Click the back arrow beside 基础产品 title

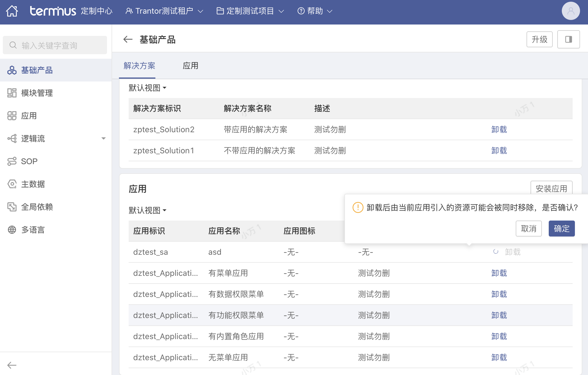(x=128, y=39)
